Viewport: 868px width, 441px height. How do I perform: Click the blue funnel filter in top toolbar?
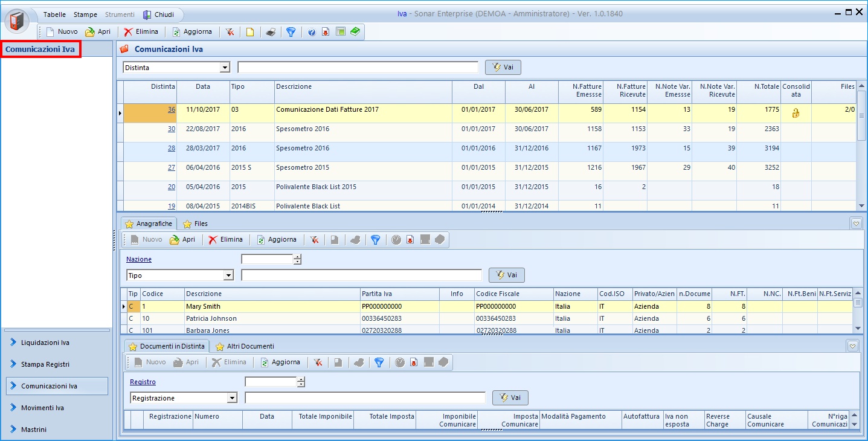[291, 32]
